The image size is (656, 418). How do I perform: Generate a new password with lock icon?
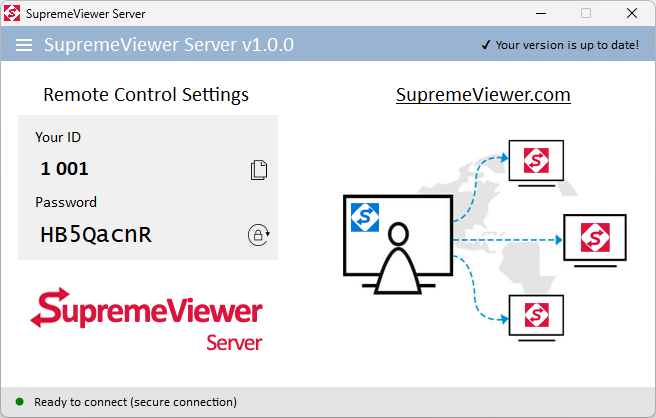tap(259, 235)
